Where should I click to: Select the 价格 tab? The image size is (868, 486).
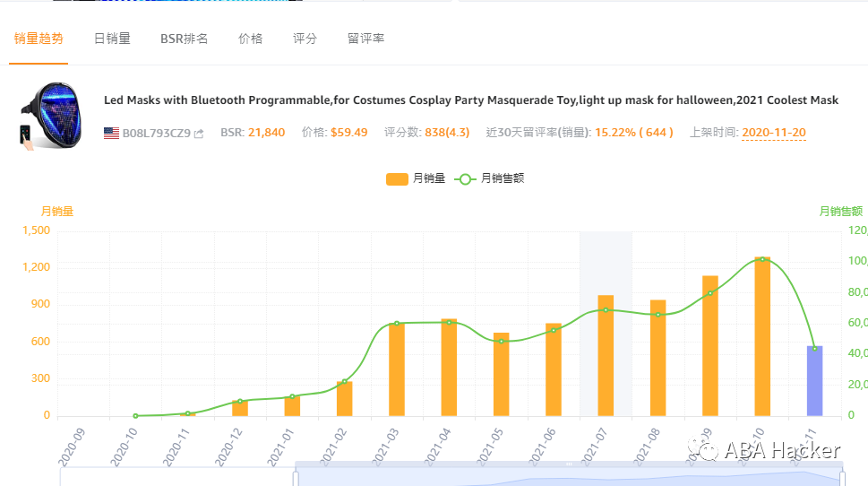coord(251,39)
